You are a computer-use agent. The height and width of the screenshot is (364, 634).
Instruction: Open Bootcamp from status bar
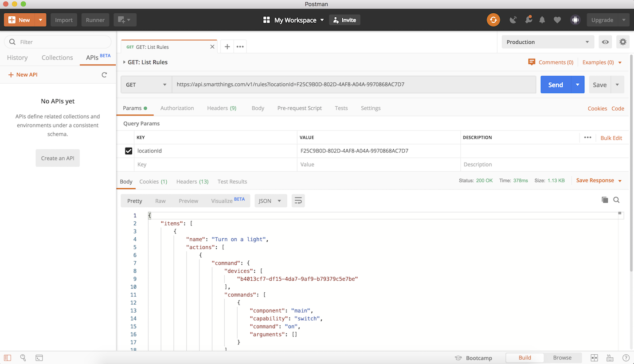pos(473,358)
